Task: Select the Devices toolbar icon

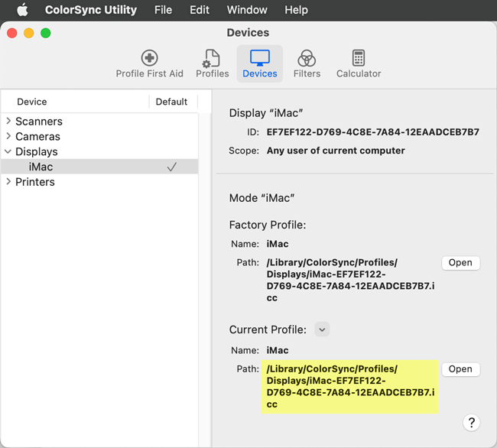Action: (259, 63)
